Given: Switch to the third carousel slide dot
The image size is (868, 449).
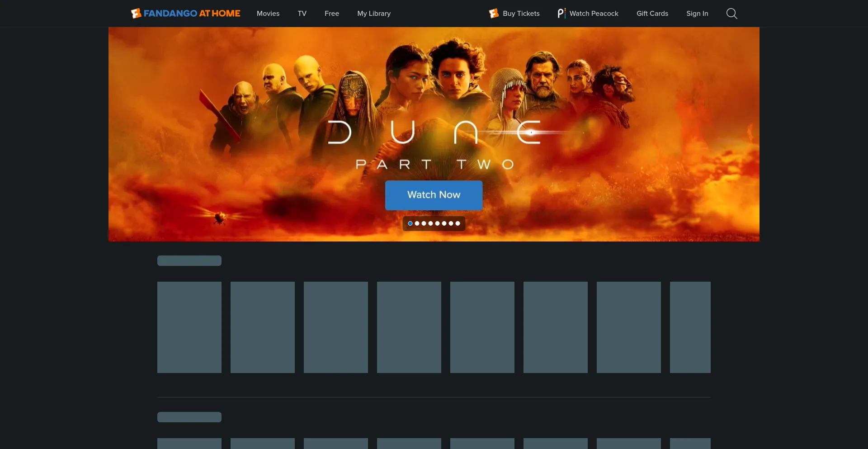Looking at the screenshot, I should [424, 223].
